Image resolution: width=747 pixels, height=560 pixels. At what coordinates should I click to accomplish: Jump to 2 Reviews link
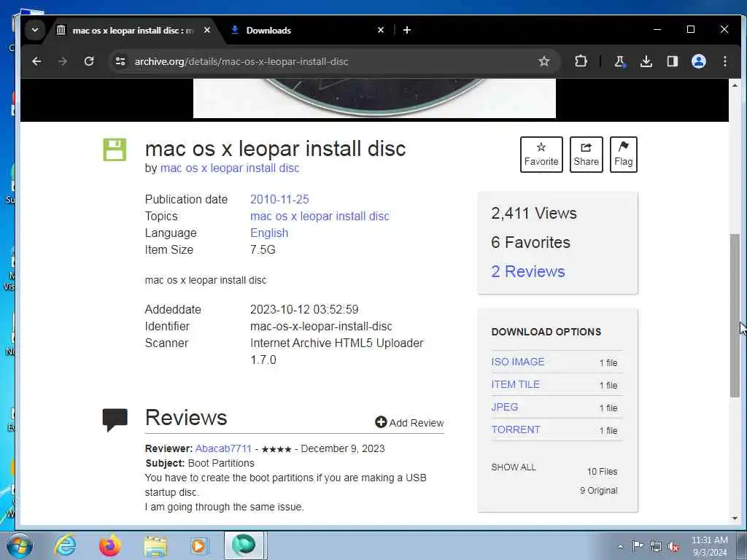tap(528, 271)
